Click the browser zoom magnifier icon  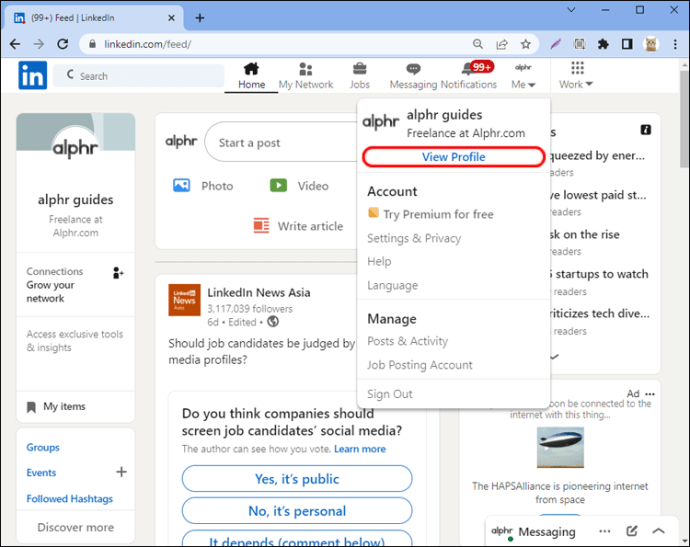point(478,44)
